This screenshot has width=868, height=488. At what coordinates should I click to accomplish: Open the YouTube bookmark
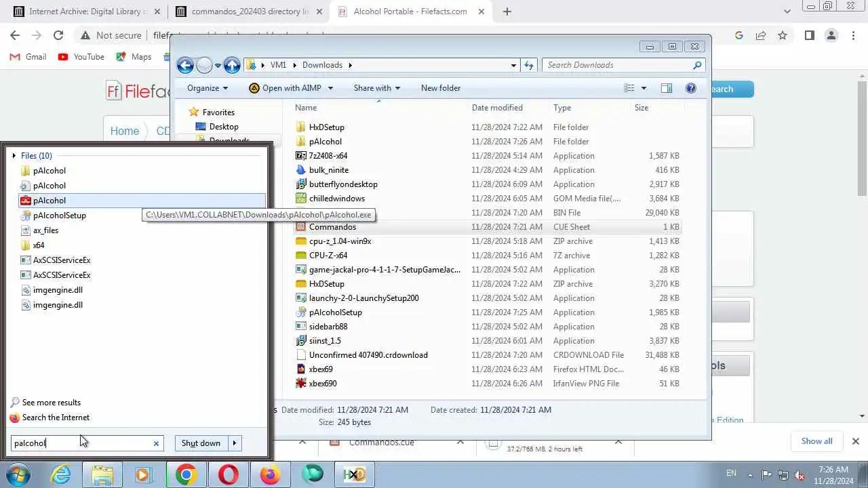81,57
